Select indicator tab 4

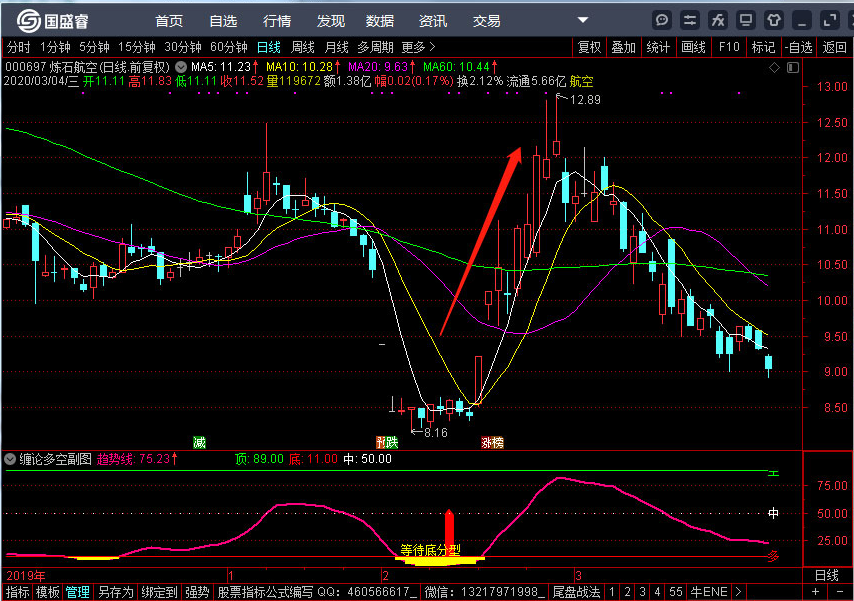click(657, 592)
